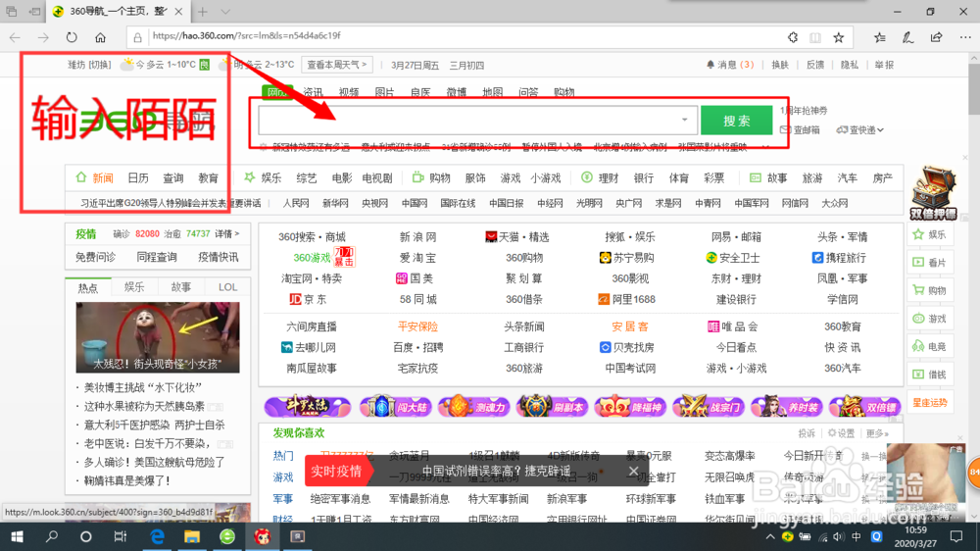Viewport: 980px width, 551px height.
Task: Select the 购物 search tab
Action: [563, 92]
